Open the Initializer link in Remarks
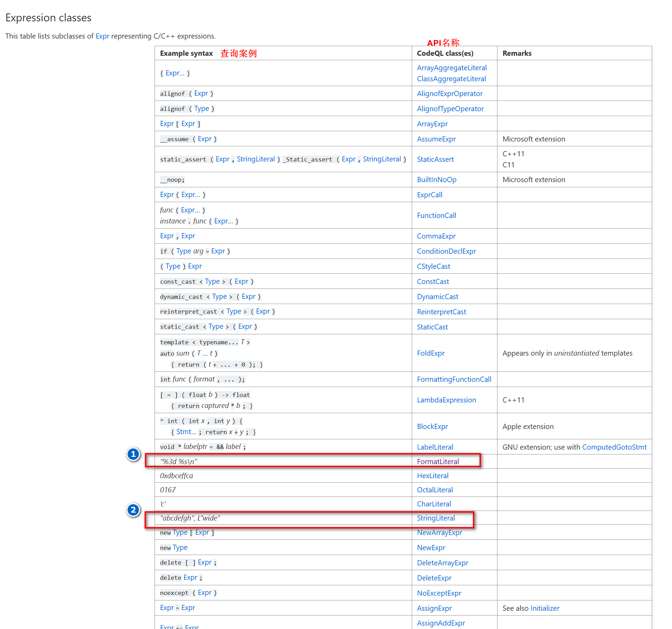The height and width of the screenshot is (629, 672). click(545, 608)
